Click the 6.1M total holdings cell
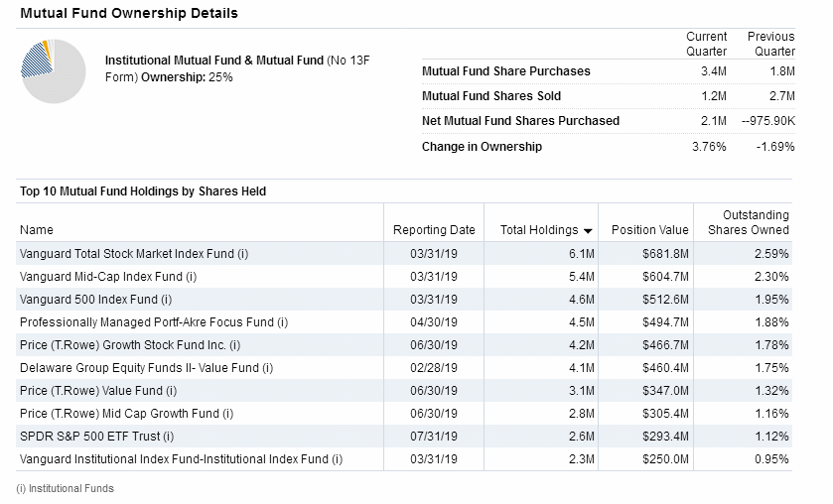This screenshot has height=504, width=833. pyautogui.click(x=582, y=254)
